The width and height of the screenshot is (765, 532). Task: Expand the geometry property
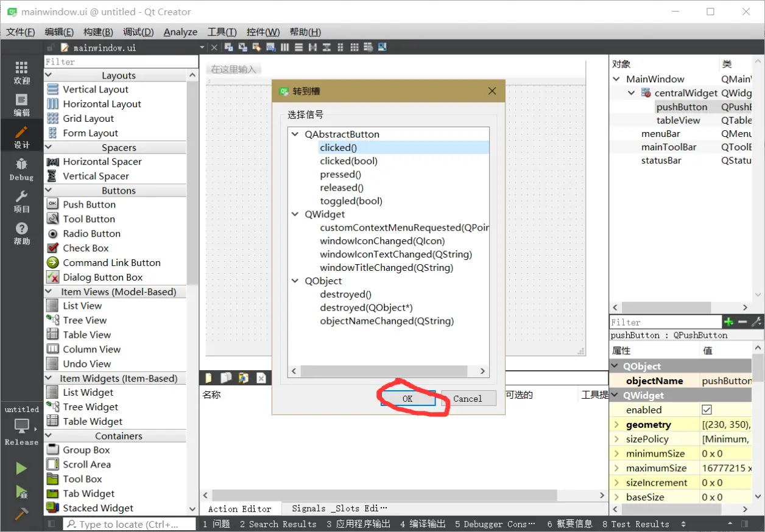click(x=616, y=425)
